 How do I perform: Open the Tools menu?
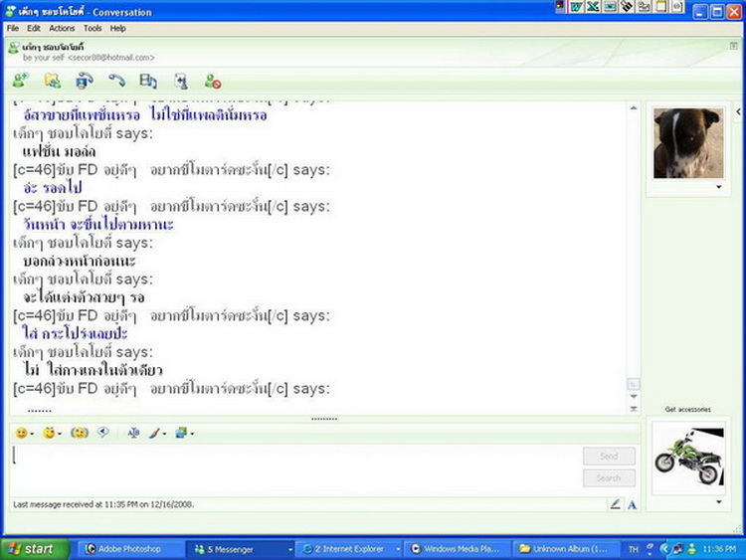click(93, 29)
